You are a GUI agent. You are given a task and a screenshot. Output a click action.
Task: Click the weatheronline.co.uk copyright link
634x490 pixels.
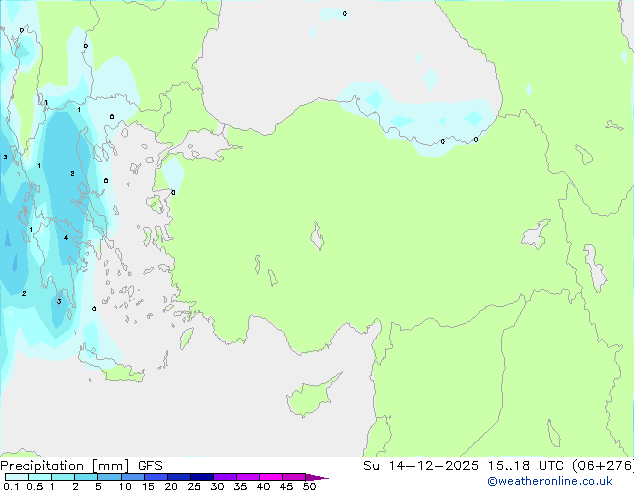[x=550, y=481]
